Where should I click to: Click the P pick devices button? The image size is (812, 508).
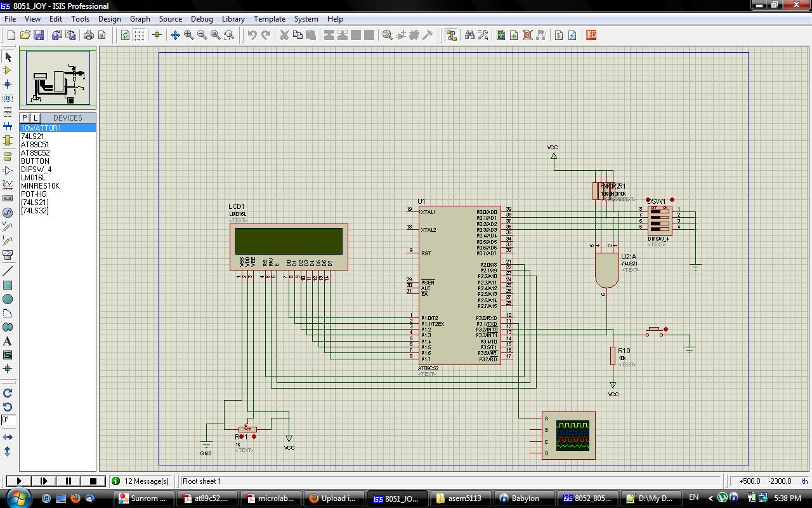click(x=25, y=118)
